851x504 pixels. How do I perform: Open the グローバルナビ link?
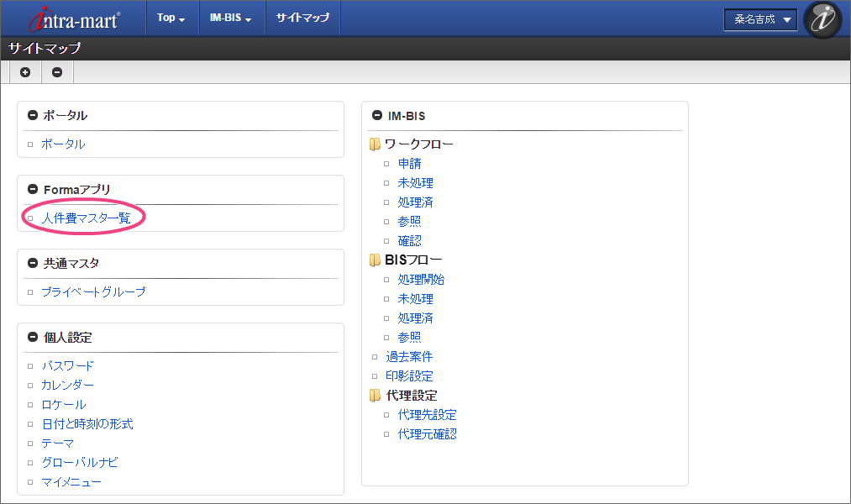point(80,463)
